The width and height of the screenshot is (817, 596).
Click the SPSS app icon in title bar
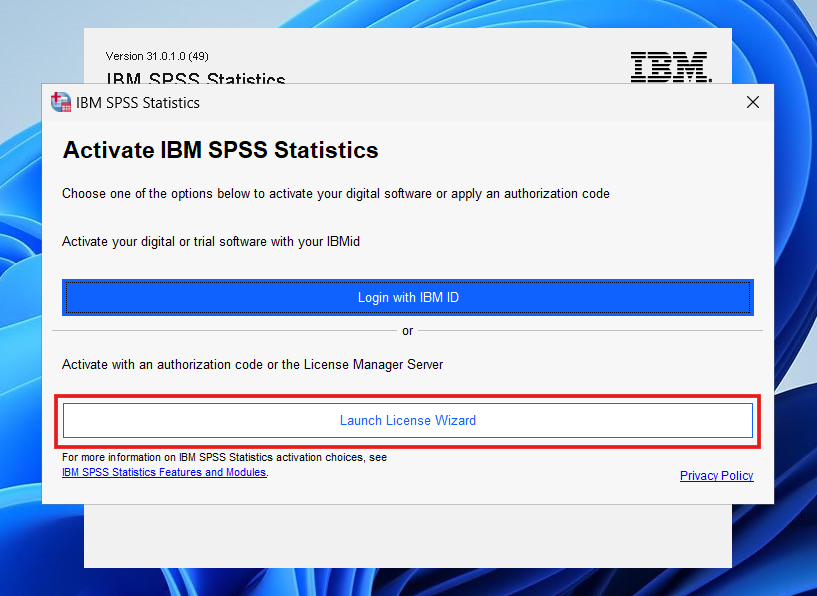[x=61, y=102]
